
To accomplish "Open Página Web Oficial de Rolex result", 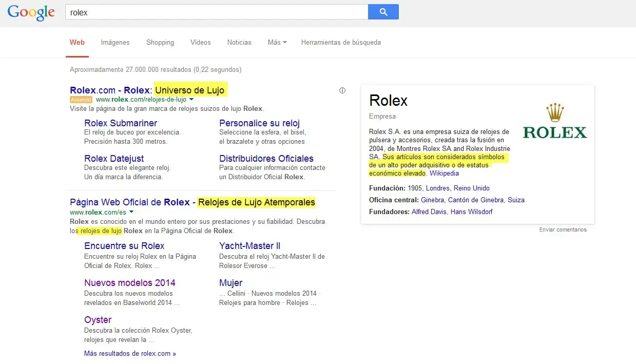I will click(192, 202).
